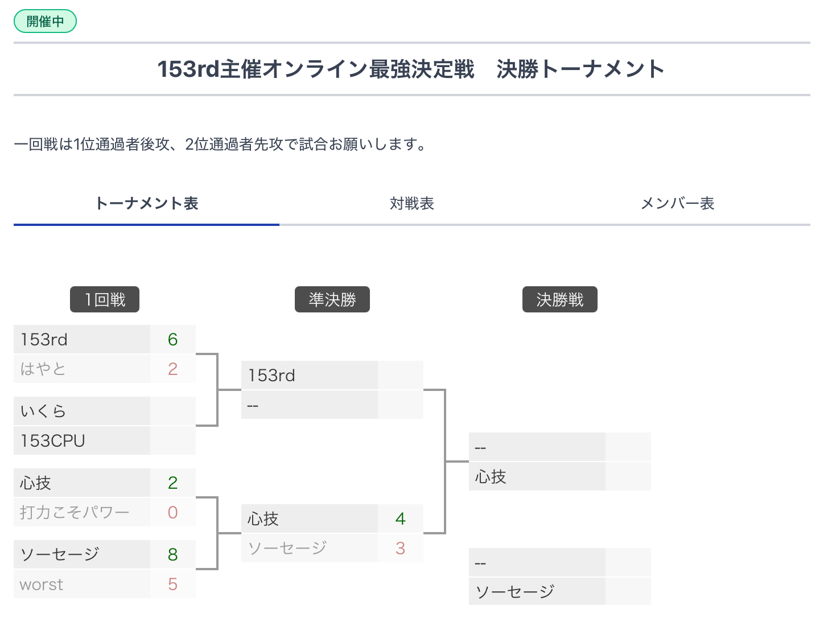This screenshot has width=840, height=622.
Task: Select はやと in the first round
Action: coord(82,369)
